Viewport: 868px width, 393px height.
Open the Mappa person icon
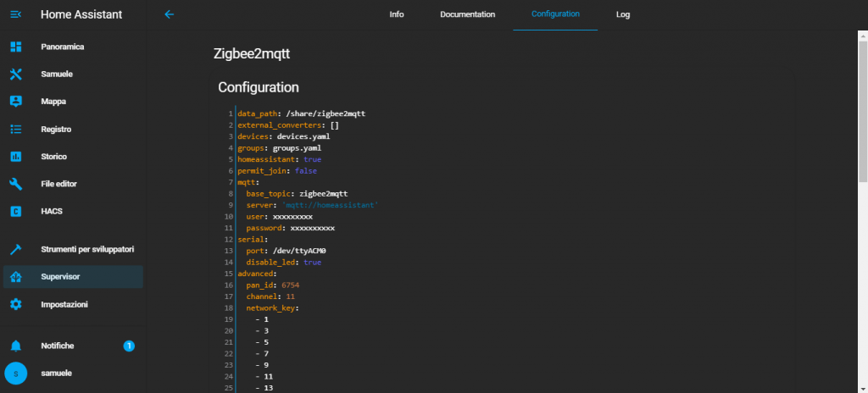[x=16, y=102]
